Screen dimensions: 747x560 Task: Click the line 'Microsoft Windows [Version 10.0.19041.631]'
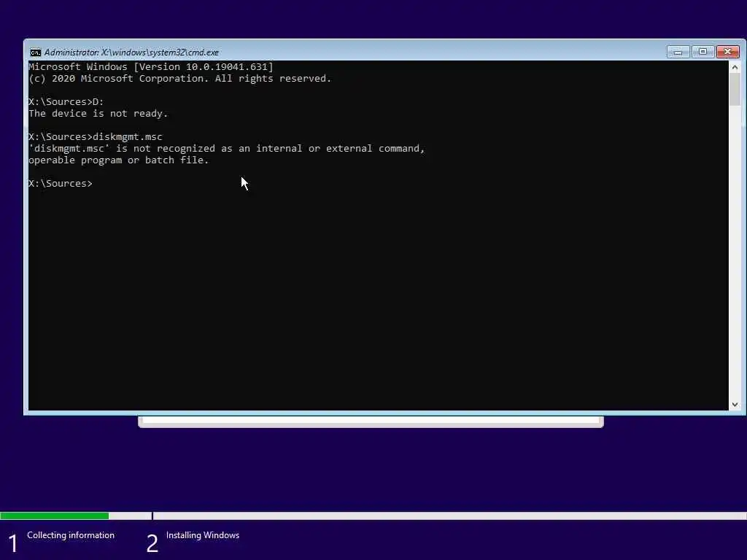coord(151,66)
